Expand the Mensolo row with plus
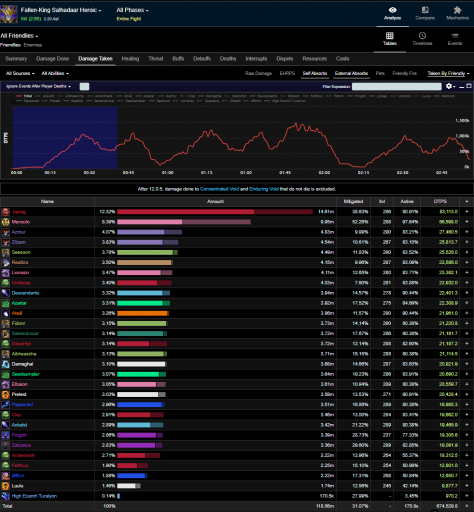The height and width of the screenshot is (512, 474). pos(467,222)
